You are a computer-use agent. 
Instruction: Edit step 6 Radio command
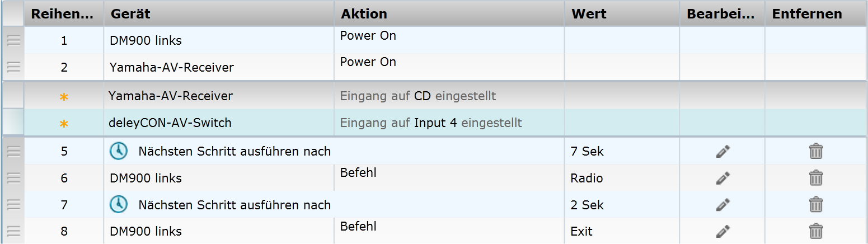point(723,178)
